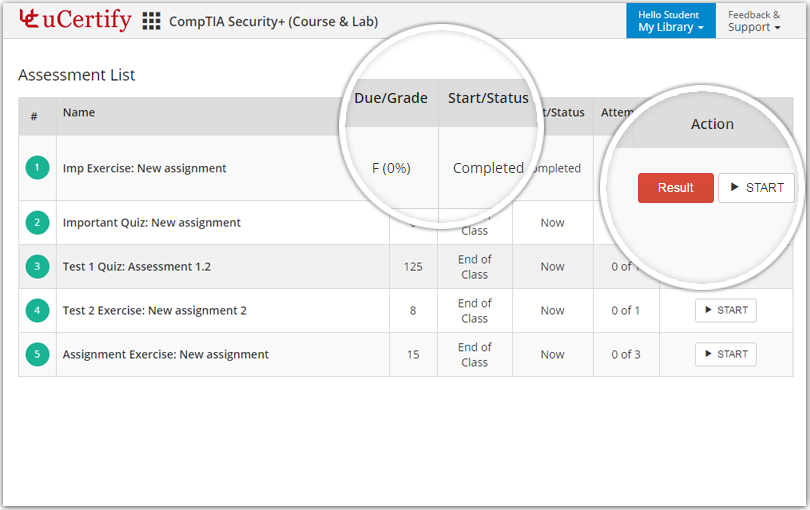Click CompTIA Security+ (Course & Lab) title
The height and width of the screenshot is (510, 810).
click(274, 22)
